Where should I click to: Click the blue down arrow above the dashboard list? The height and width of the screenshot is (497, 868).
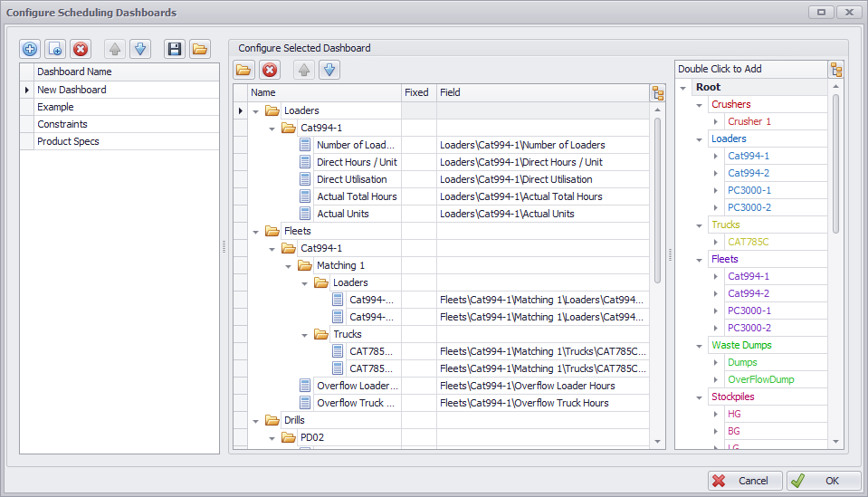(139, 49)
